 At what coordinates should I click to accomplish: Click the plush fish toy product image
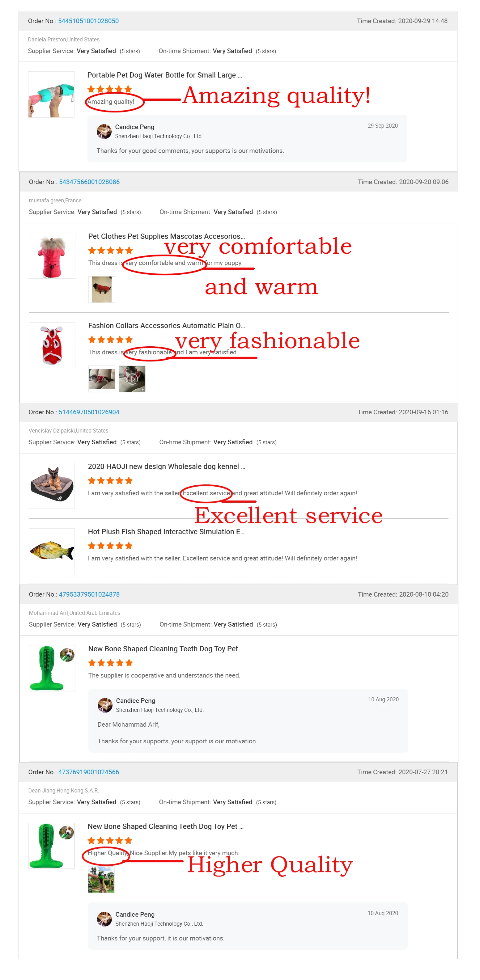point(52,551)
